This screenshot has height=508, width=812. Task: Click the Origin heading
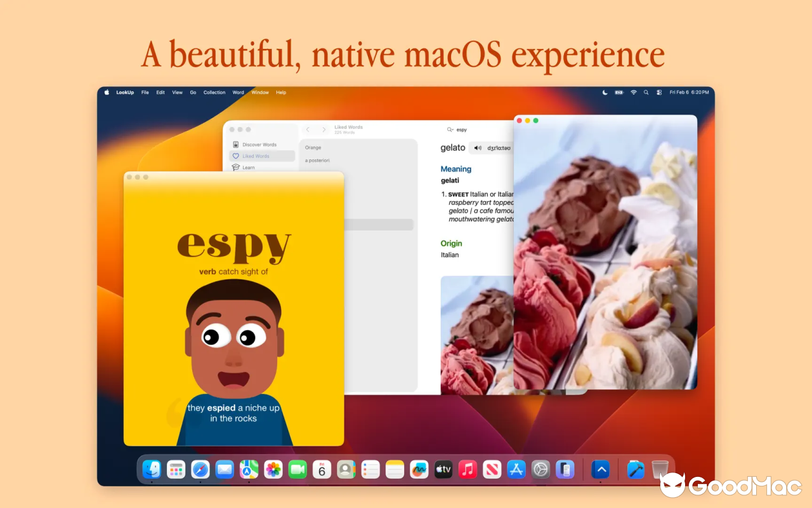click(x=452, y=243)
